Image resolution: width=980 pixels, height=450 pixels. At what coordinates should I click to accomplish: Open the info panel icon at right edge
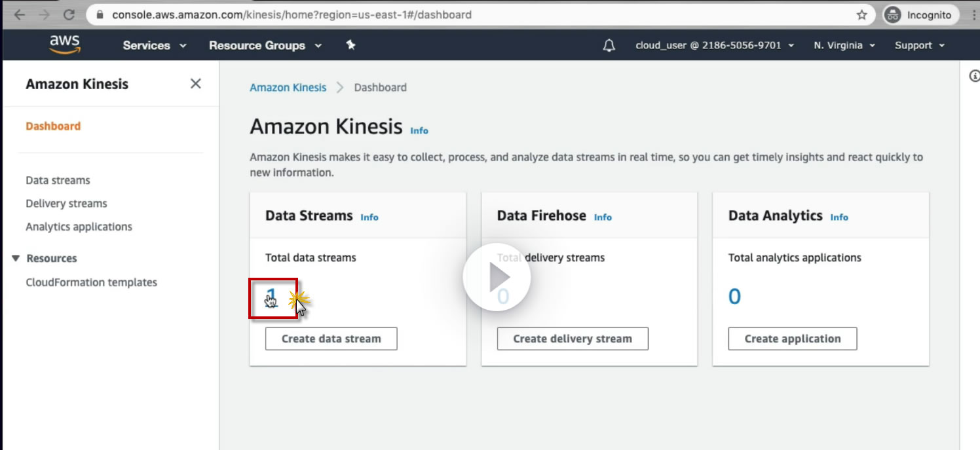973,77
